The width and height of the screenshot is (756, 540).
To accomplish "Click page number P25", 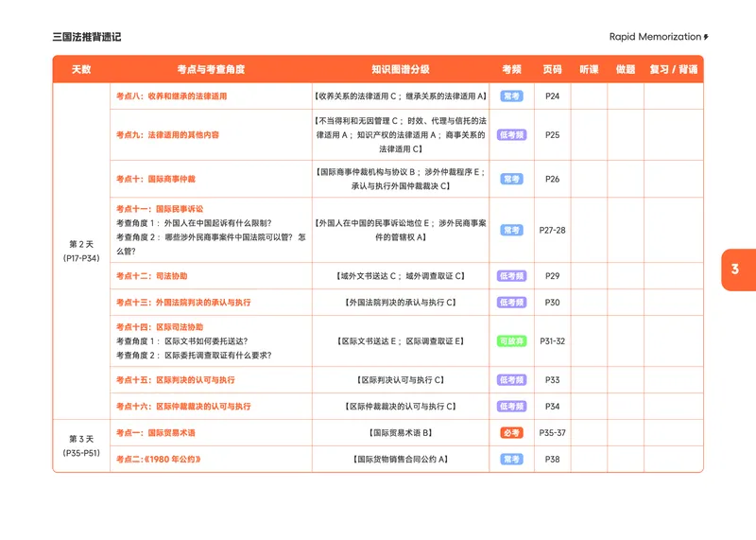I will 553,134.
